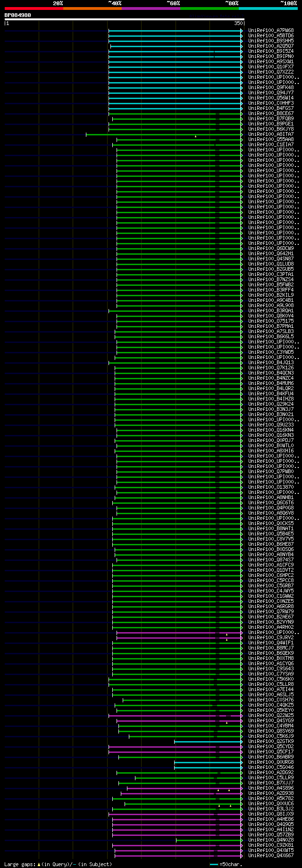
Task: Select the UniRef100_Q7PWB0 label
Action: click(271, 472)
